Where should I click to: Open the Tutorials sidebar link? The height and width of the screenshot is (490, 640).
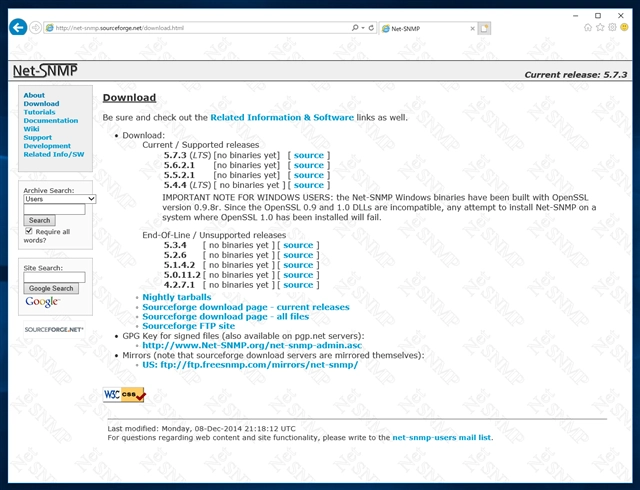pyautogui.click(x=39, y=112)
